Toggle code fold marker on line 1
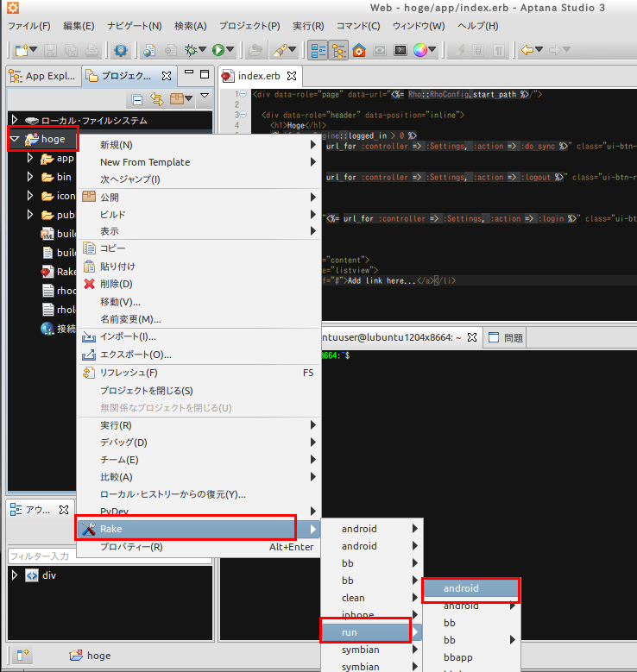Image resolution: width=637 pixels, height=672 pixels. coord(243,94)
